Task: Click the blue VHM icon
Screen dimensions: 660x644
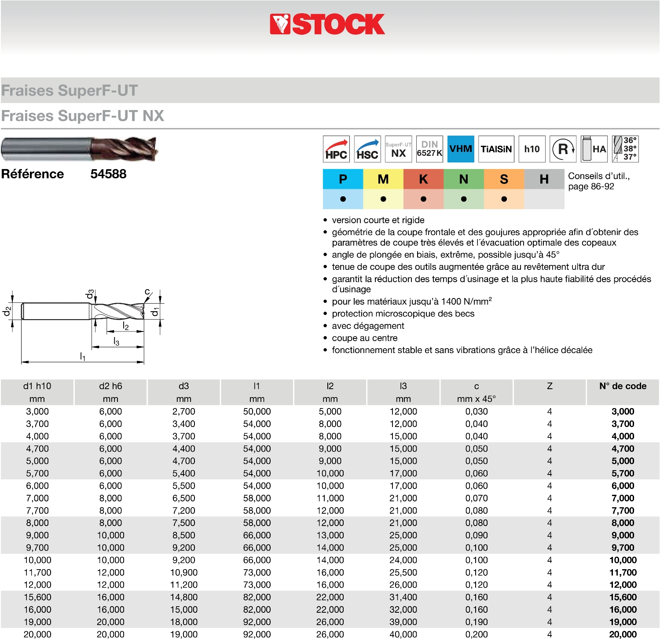Action: 461,149
